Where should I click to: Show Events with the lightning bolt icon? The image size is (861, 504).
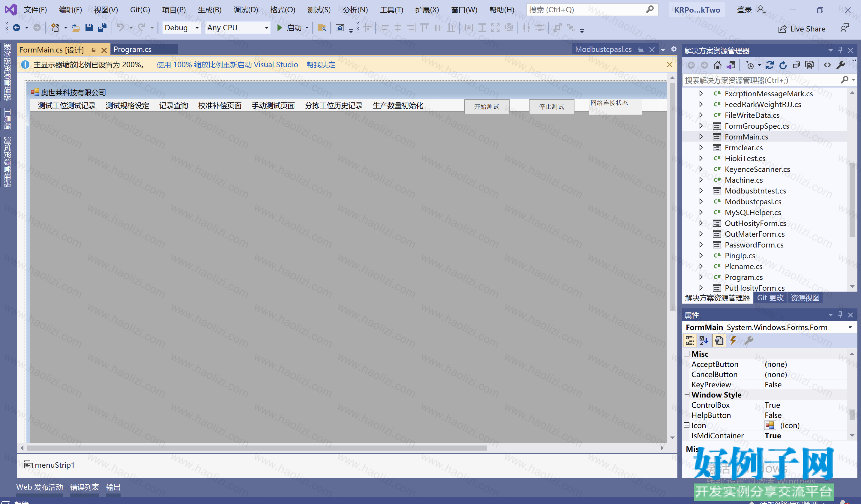coord(733,340)
